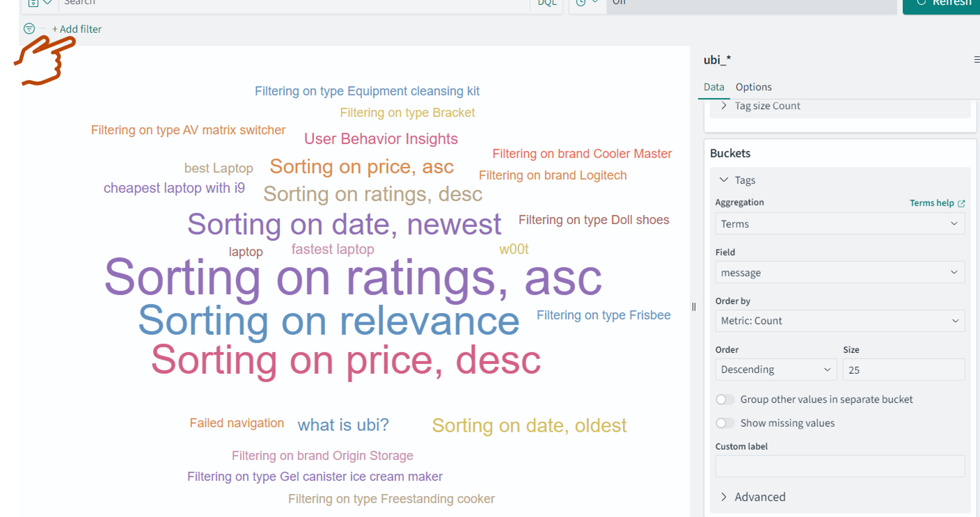
Task: Switch to the Options tab
Action: pyautogui.click(x=753, y=87)
